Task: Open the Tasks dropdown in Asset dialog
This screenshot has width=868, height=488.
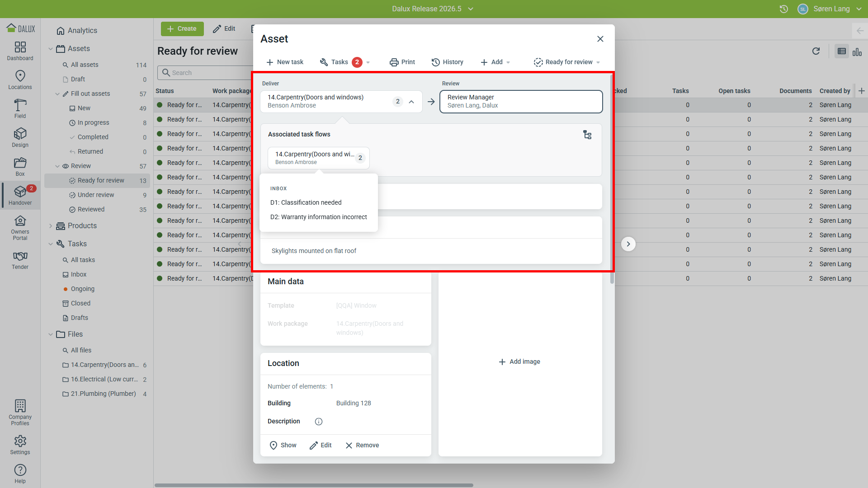Action: coord(345,62)
